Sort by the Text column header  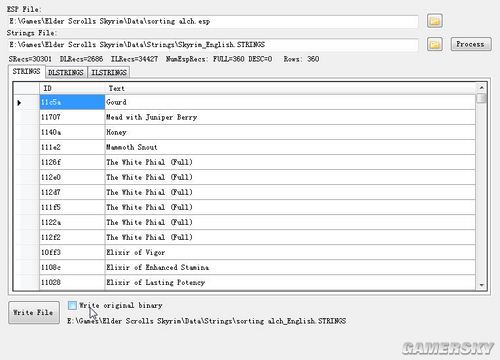[290, 88]
